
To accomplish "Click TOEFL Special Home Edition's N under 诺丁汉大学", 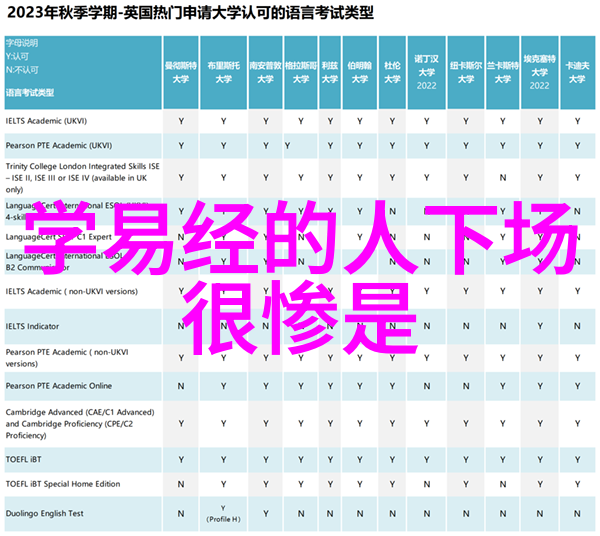I will [427, 485].
